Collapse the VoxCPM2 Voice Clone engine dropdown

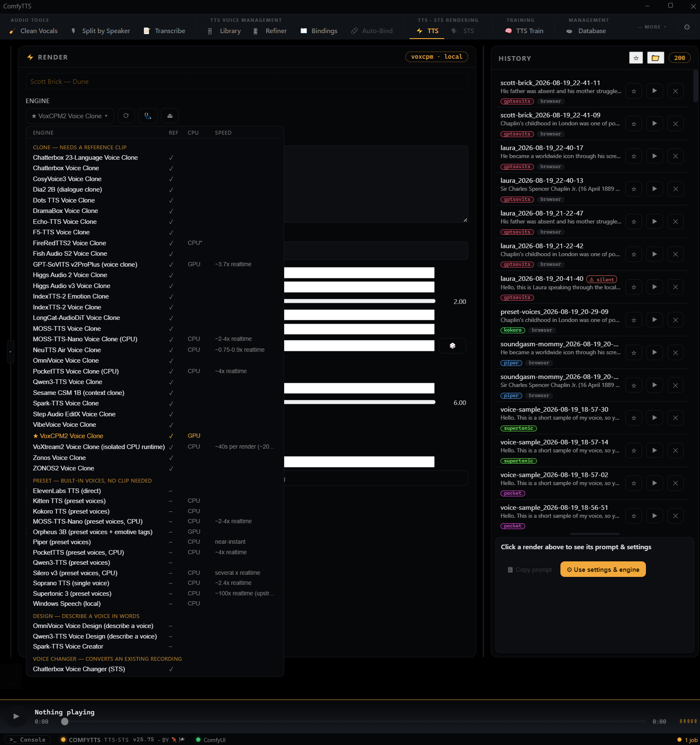(70, 116)
